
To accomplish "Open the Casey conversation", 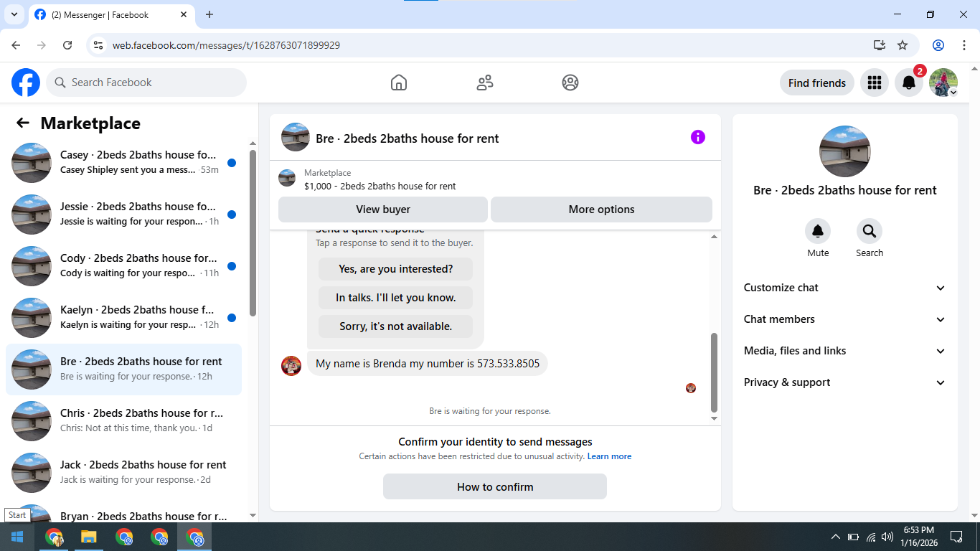I will 123,163.
